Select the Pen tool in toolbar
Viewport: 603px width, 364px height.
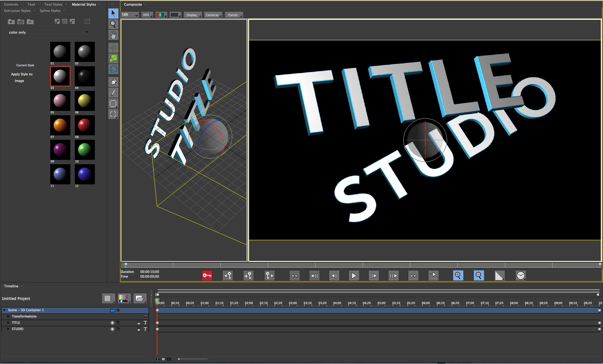click(x=113, y=82)
